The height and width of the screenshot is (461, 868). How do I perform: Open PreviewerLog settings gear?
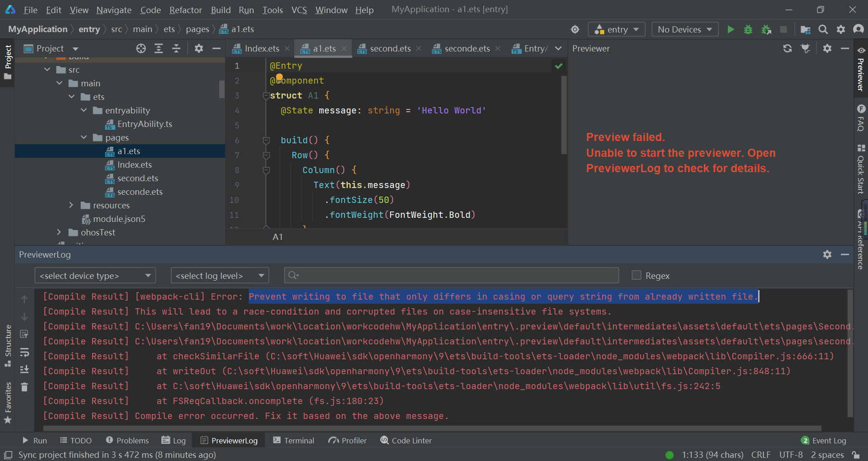827,254
